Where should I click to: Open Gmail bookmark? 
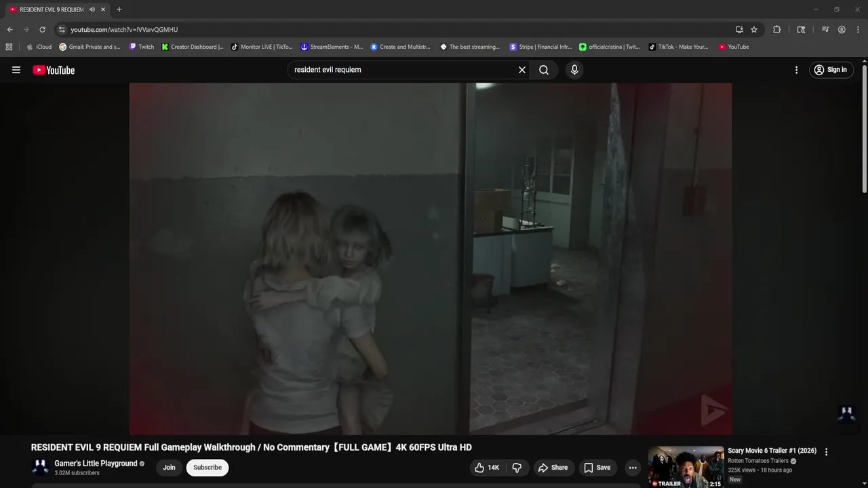[x=90, y=47]
